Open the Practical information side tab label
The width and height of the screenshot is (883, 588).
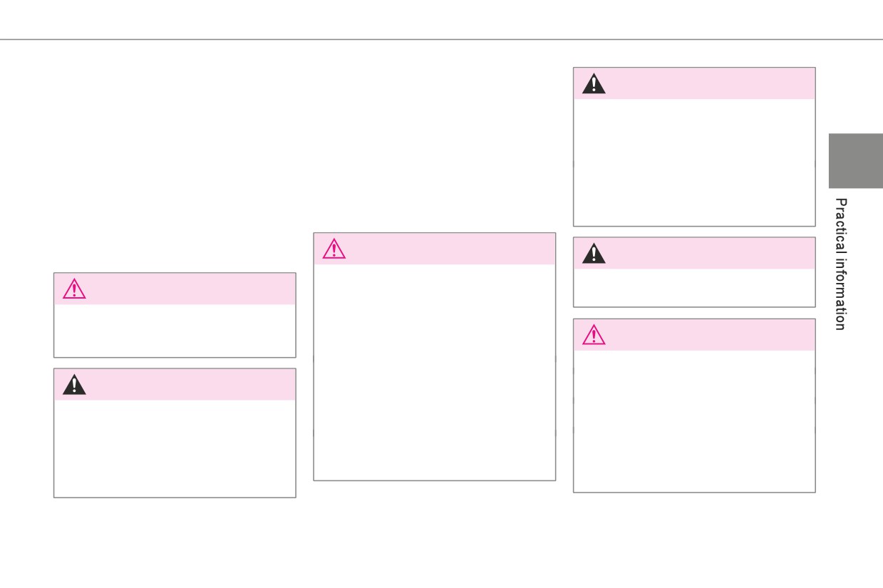click(842, 264)
